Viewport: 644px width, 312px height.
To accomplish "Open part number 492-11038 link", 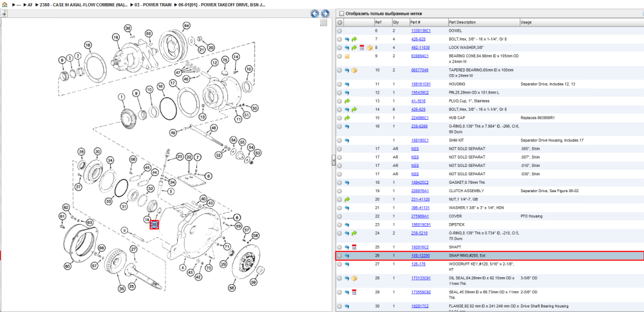I will 419,48.
